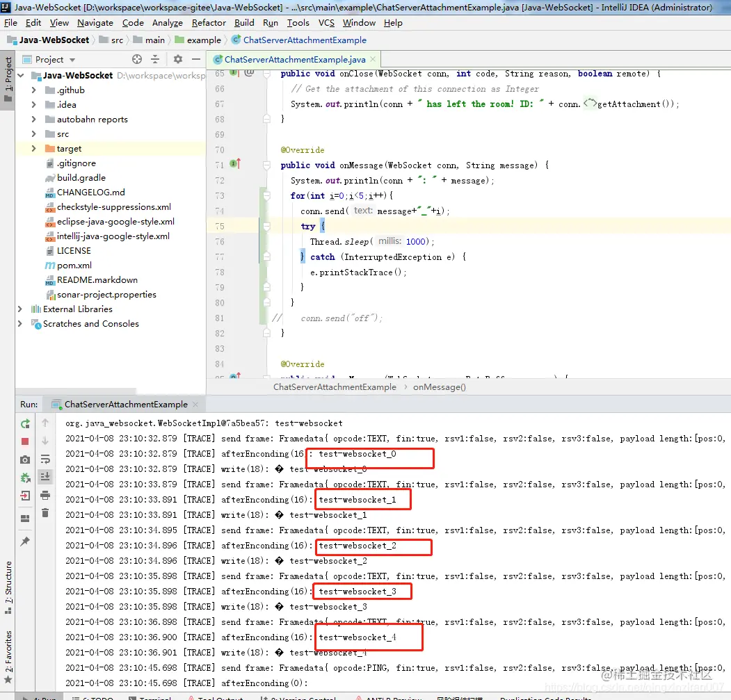The height and width of the screenshot is (700, 731).
Task: Open the Navigate menu
Action: [95, 23]
